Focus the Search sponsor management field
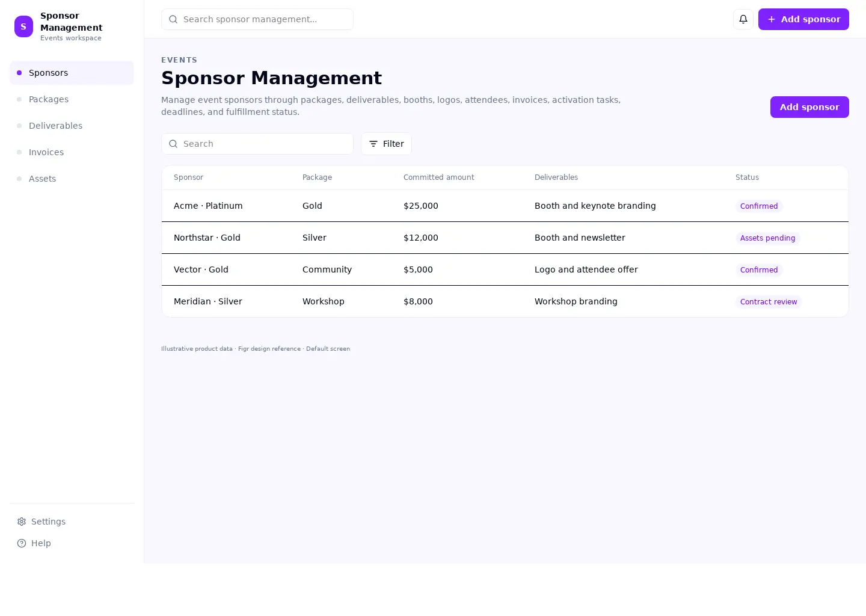 click(257, 19)
